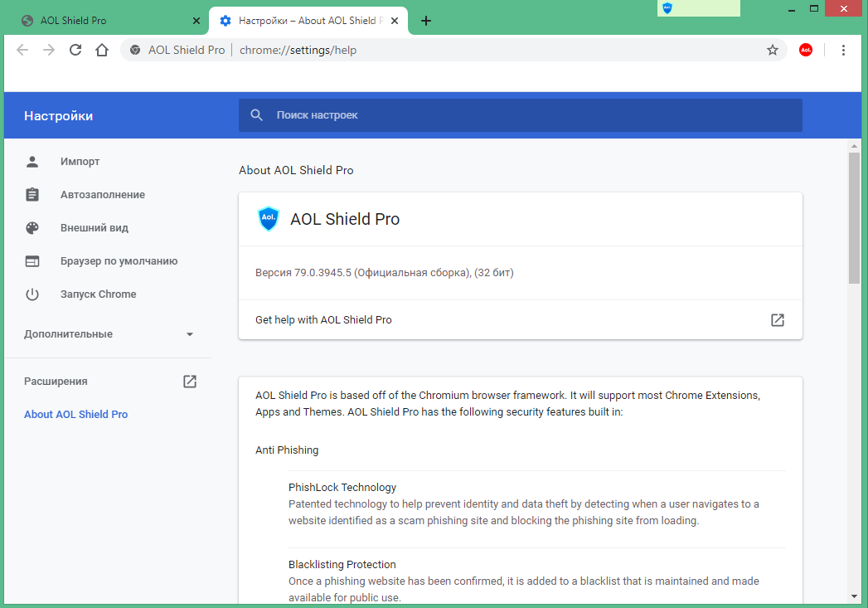Click the shield icon in title bar

(667, 8)
